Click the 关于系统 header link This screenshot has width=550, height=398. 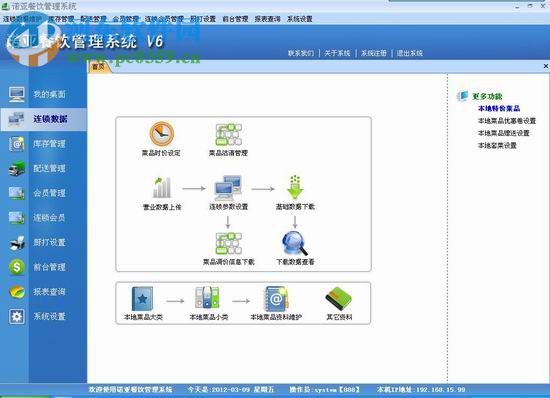(337, 53)
